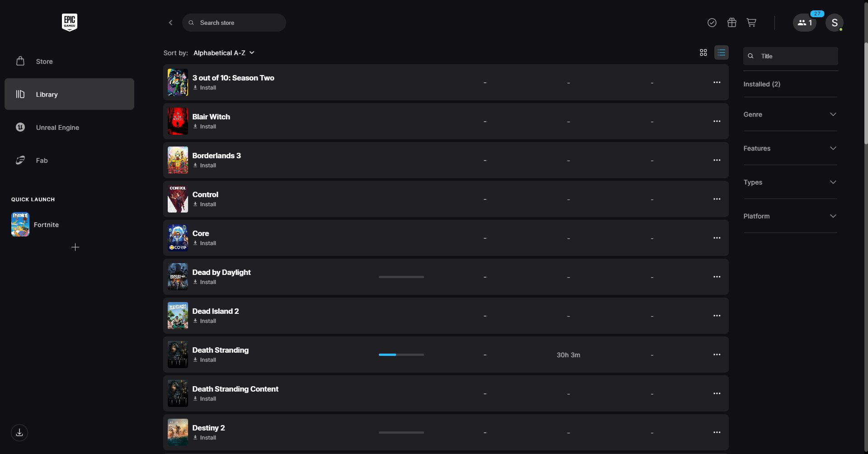View the shopping cart
Image resolution: width=868 pixels, height=454 pixels.
751,22
